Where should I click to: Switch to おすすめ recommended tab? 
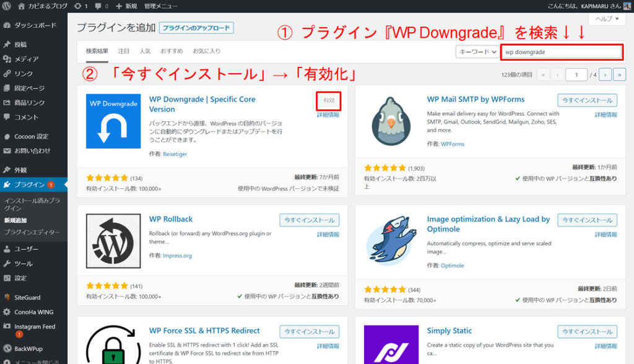[x=172, y=51]
